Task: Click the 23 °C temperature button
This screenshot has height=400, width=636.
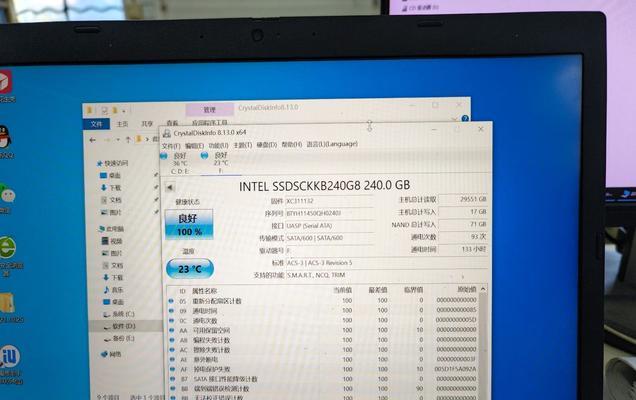Action: point(190,269)
